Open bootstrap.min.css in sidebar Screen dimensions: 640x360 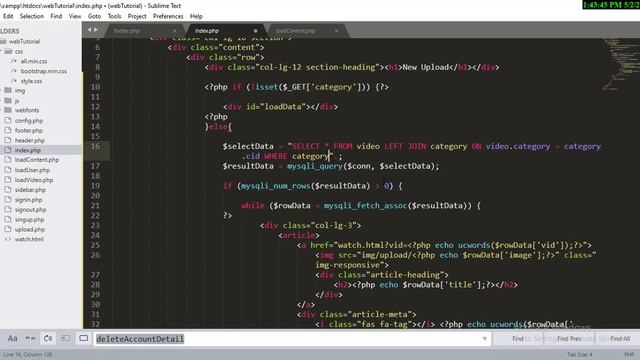pos(43,71)
